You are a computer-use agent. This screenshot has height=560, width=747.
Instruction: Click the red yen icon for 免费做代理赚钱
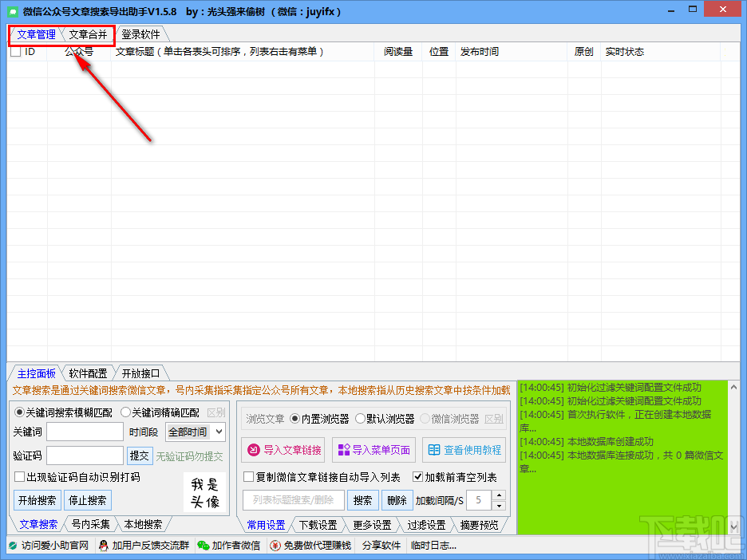[275, 546]
